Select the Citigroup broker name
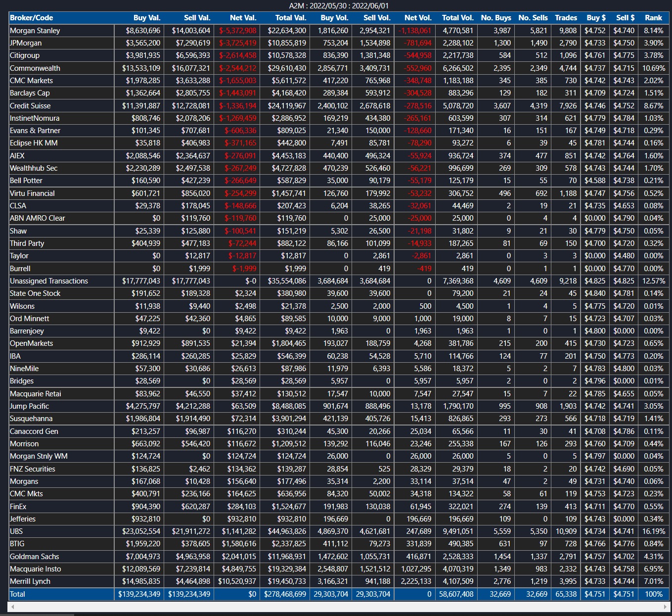This screenshot has width=672, height=616. [x=25, y=55]
